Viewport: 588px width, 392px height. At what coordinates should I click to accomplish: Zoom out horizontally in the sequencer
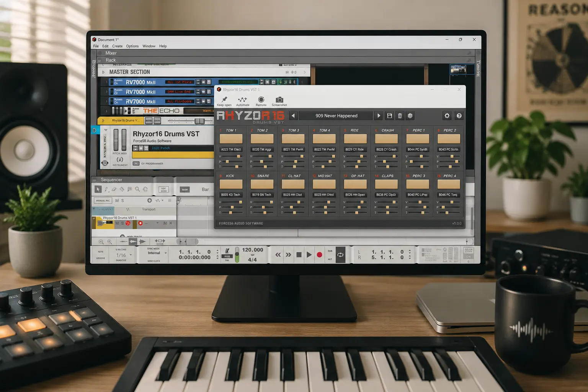click(101, 242)
